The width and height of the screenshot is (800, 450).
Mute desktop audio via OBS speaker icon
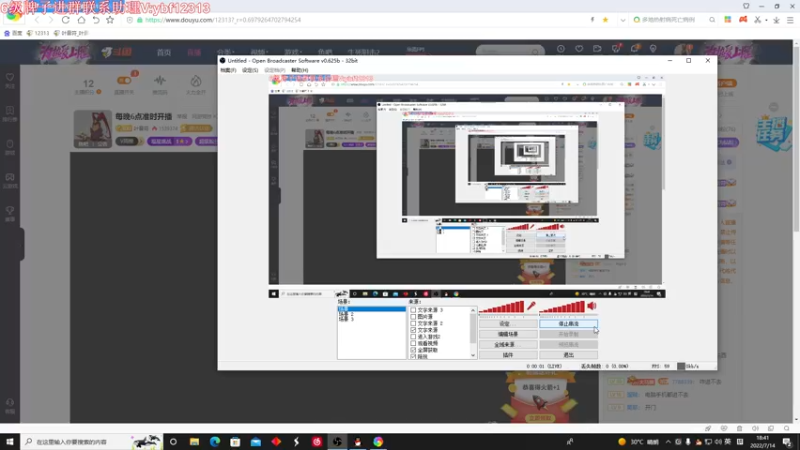point(592,306)
